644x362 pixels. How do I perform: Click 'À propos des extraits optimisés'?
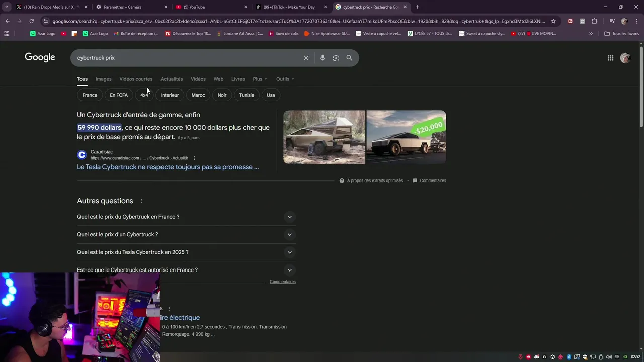click(x=375, y=180)
